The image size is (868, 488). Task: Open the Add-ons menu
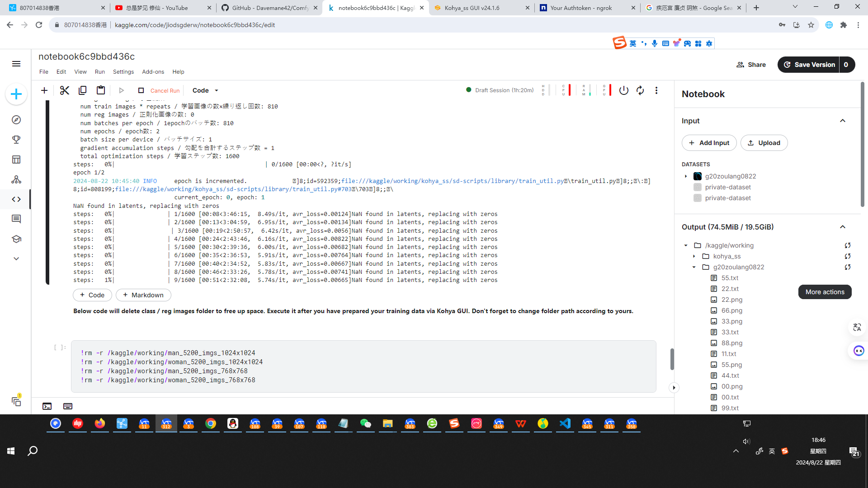click(x=153, y=72)
